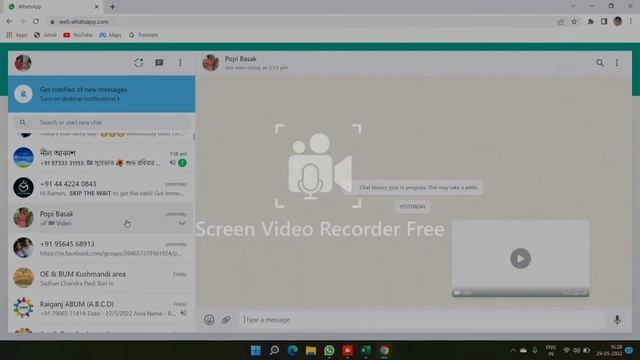Click your own profile picture in sidebar
The height and width of the screenshot is (360, 640).
click(x=23, y=63)
